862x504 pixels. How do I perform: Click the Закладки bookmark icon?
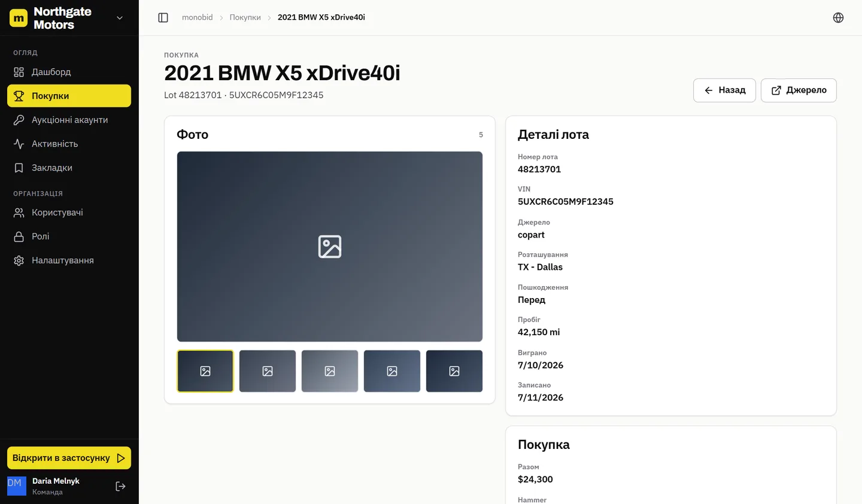[x=19, y=168]
